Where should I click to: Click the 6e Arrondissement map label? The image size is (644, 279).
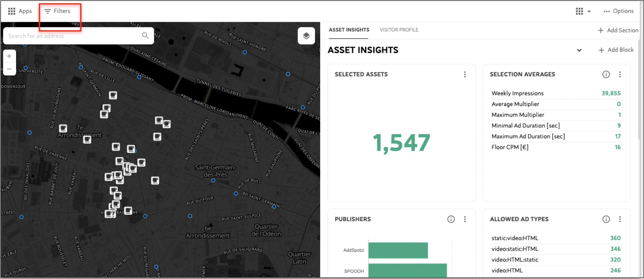click(x=208, y=232)
